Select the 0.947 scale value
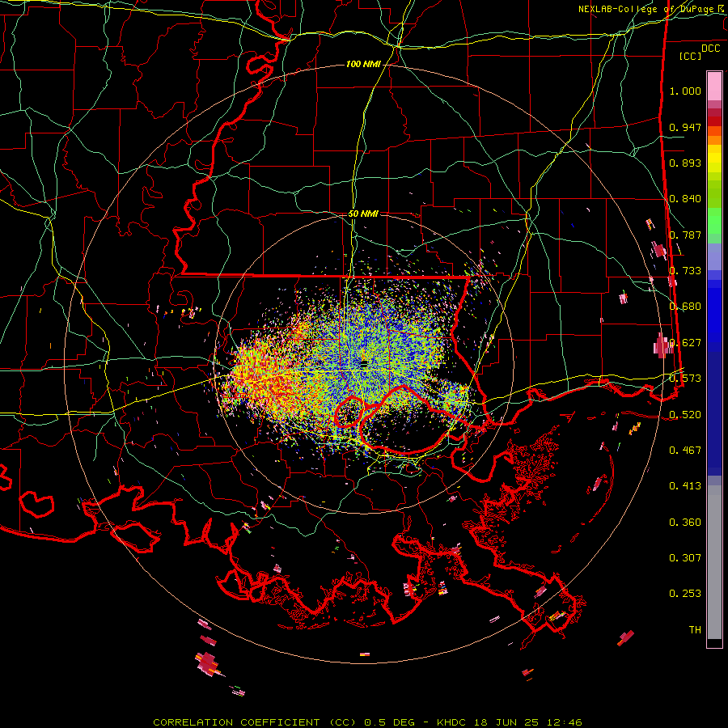This screenshot has height=728, width=728. [685, 127]
